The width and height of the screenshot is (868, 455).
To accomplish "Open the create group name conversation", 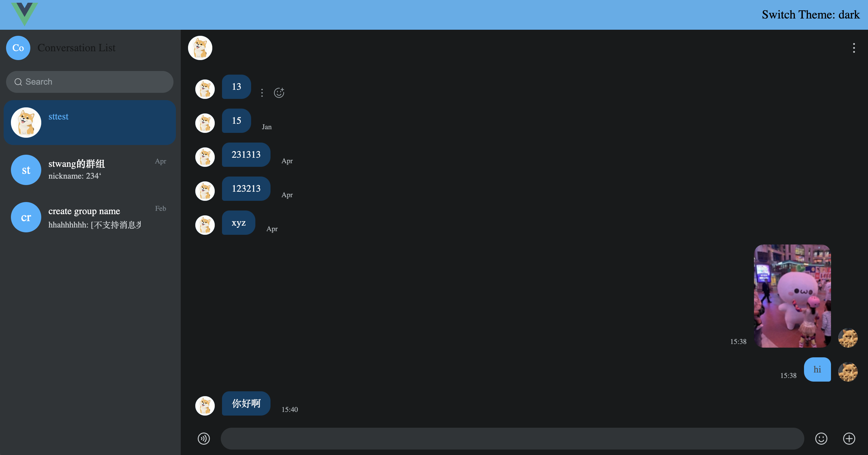I will pyautogui.click(x=90, y=217).
